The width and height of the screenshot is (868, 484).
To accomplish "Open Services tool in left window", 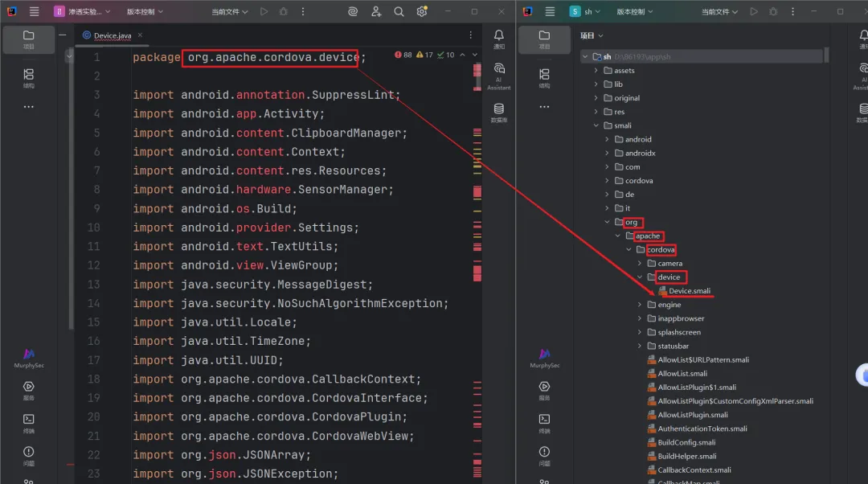I will [29, 391].
